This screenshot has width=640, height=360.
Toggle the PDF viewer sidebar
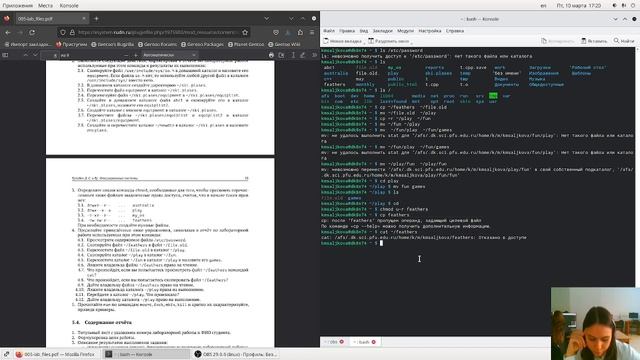coord(5,55)
